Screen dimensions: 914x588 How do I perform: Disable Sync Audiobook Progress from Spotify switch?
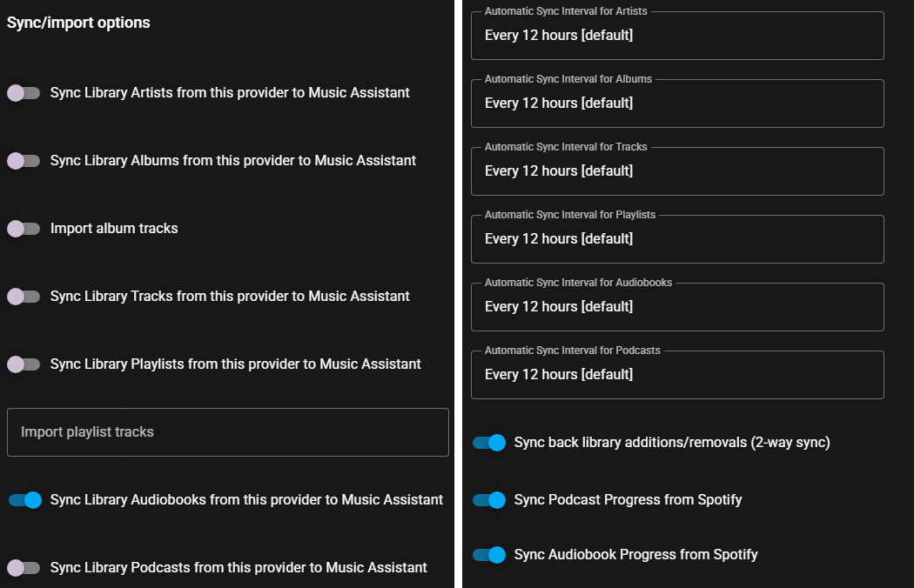click(x=489, y=555)
